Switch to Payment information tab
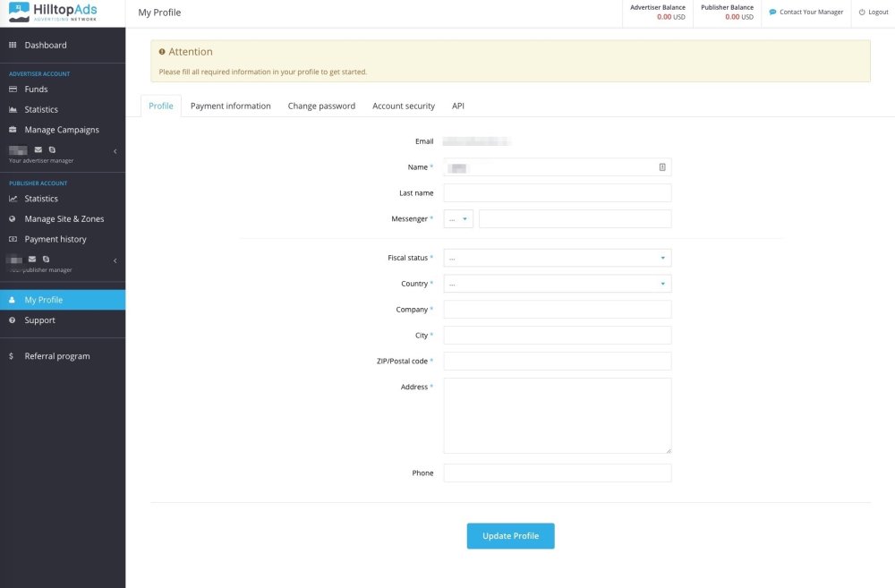The width and height of the screenshot is (895, 588). (x=231, y=106)
